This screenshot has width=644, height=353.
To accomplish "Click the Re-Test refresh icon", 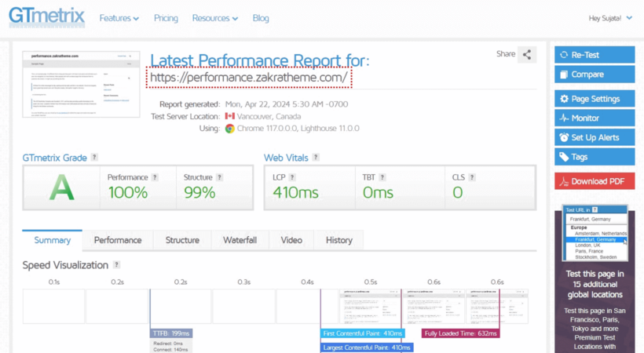I will pyautogui.click(x=564, y=55).
